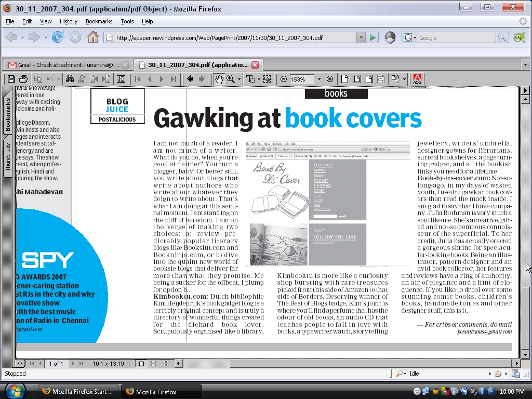The image size is (532, 399).
Task: Save a copy of the PDF
Action: tap(11, 79)
